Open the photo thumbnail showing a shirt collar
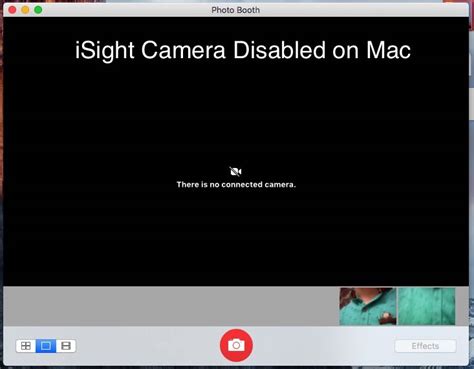The height and width of the screenshot is (369, 474). pos(368,306)
